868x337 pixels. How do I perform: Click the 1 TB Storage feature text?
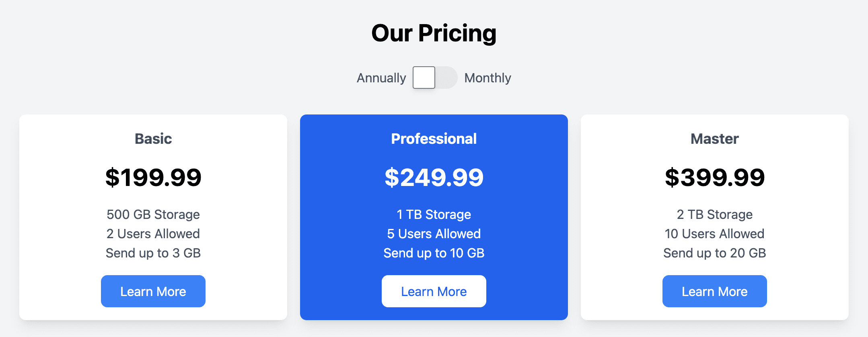[x=434, y=214]
